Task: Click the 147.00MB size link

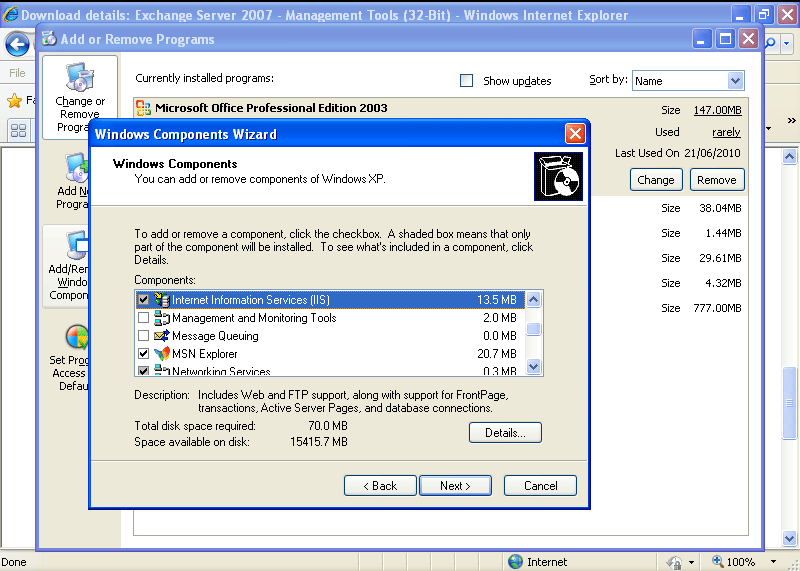Action: 717,110
